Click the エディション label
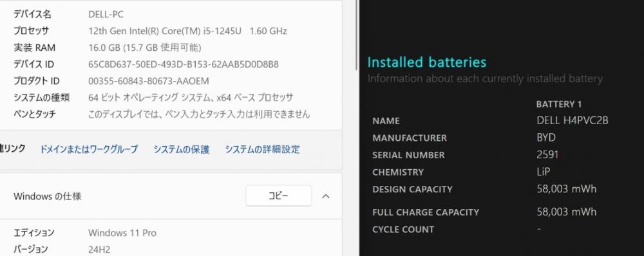This screenshot has width=644, height=256. [33, 233]
